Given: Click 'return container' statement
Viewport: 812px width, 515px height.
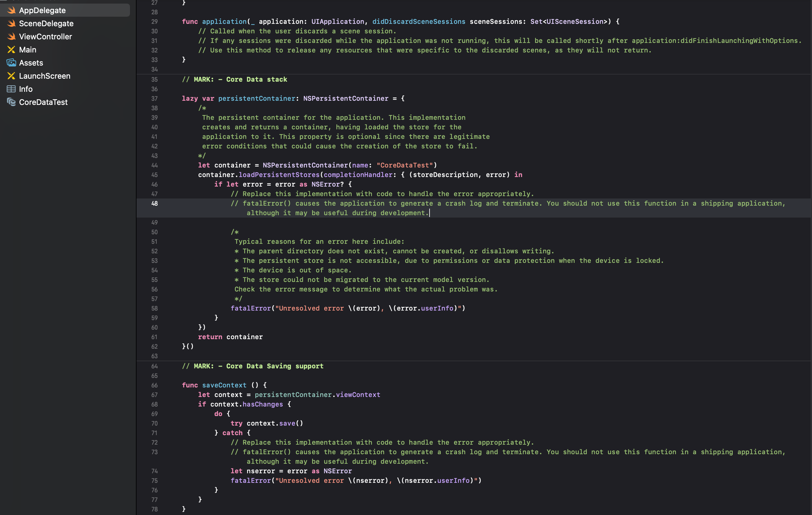Looking at the screenshot, I should coord(230,337).
